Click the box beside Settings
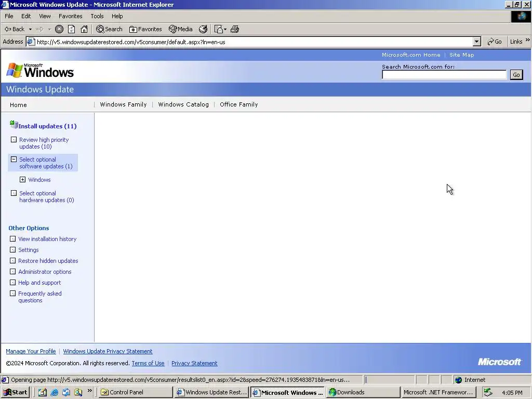The image size is (532, 399). click(12, 250)
